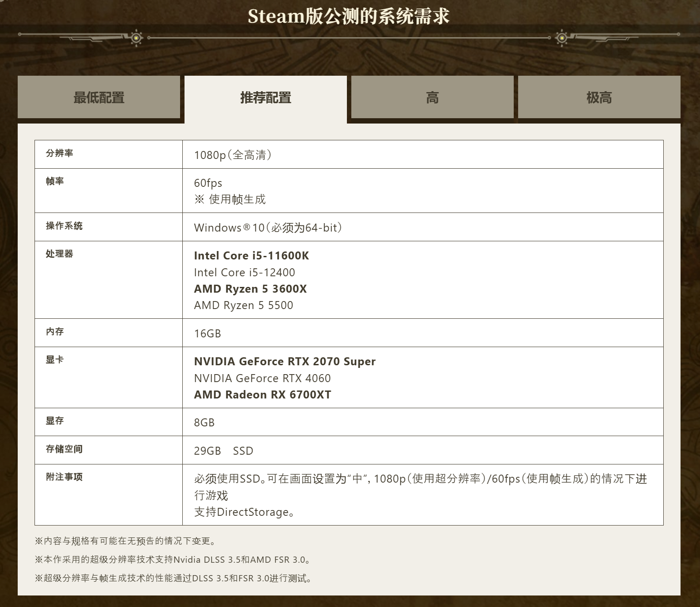Click the 必须使用SSD note text

420,487
